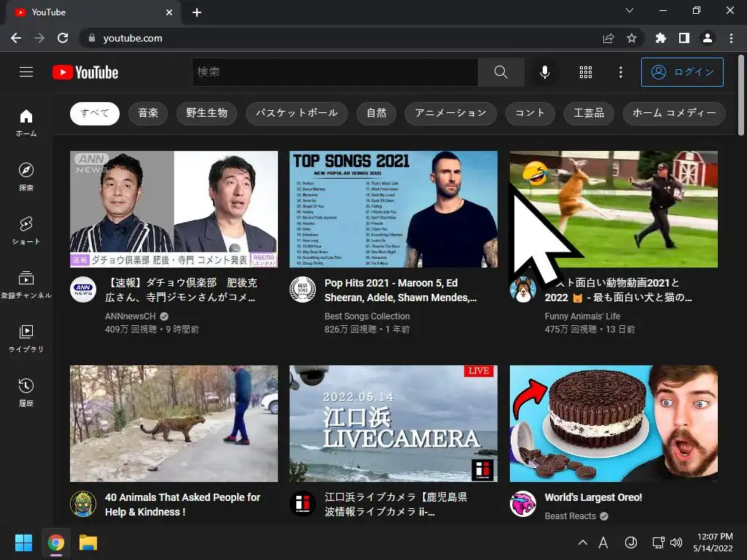Open Chrome extensions puzzle icon

tap(660, 38)
